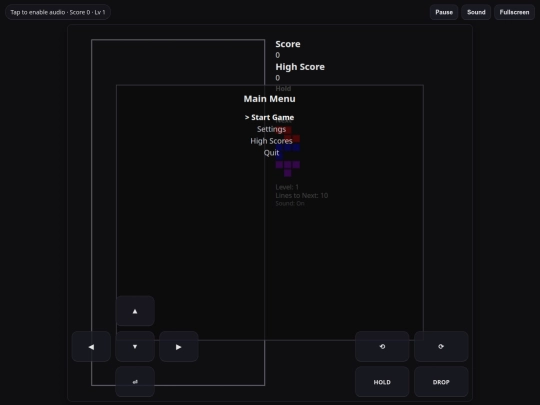Click the Main Menu title

tap(269, 99)
